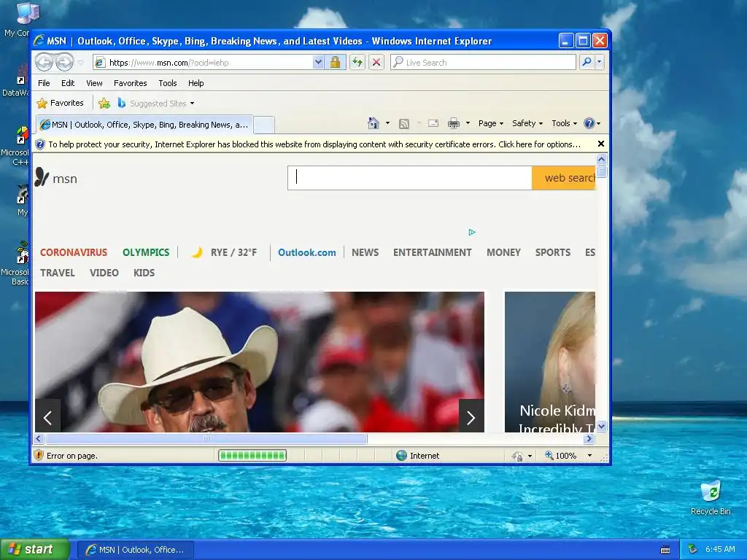Click the Forward navigation arrow
The width and height of the screenshot is (747, 560).
tap(65, 63)
